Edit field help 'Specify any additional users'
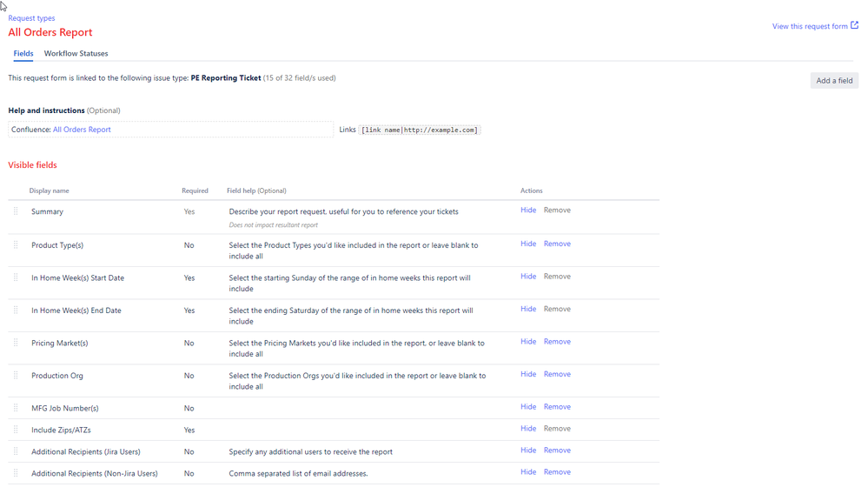The image size is (868, 494). (310, 452)
